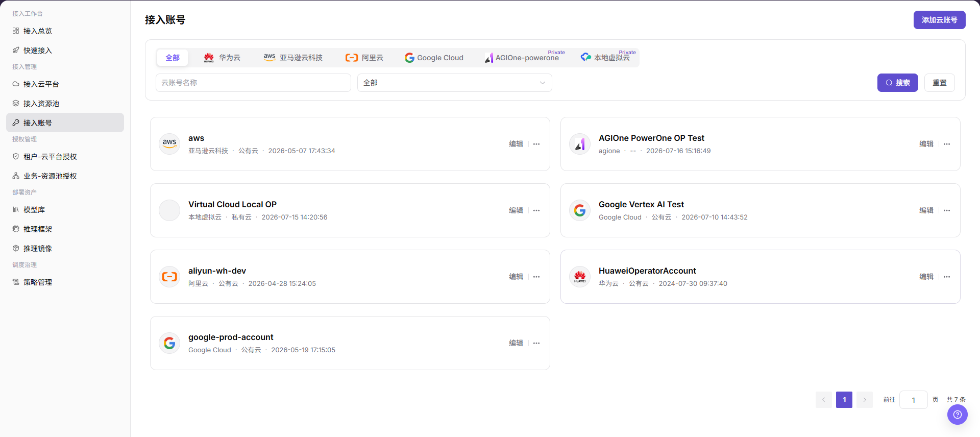Open more options for google-prod-account
Screen dimensions: 980x437
point(536,343)
